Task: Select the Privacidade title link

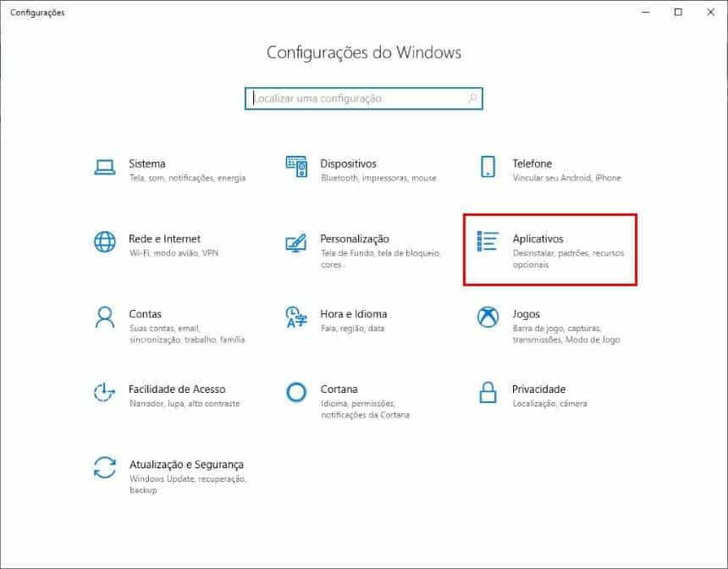Action: (539, 389)
